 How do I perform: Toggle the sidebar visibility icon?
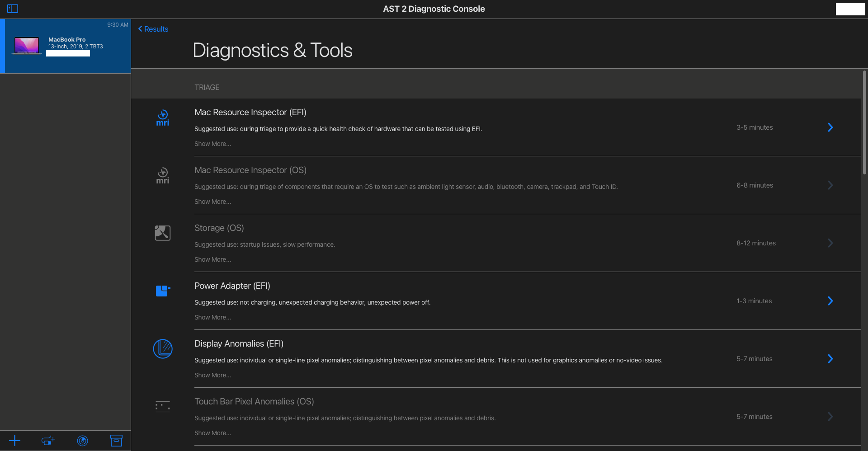coord(13,8)
